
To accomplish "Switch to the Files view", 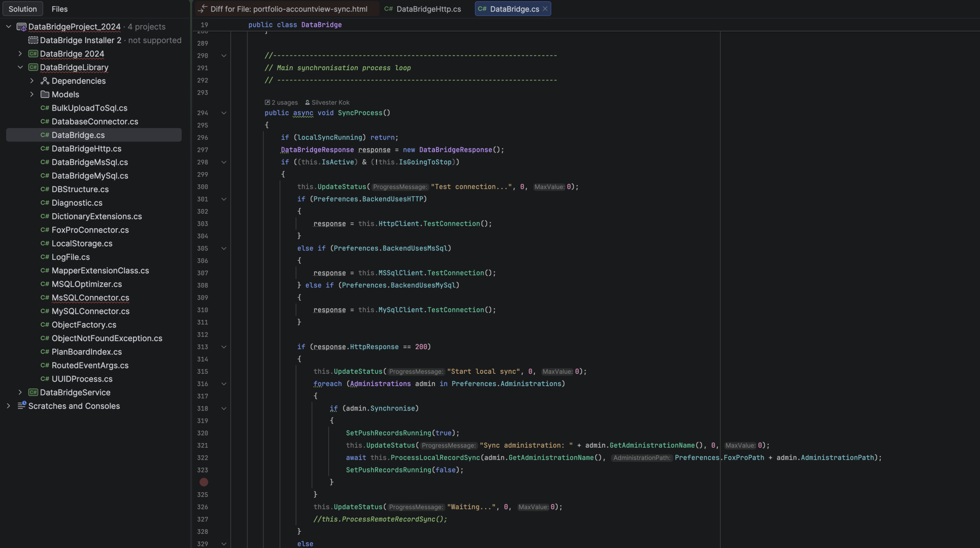I will click(x=60, y=9).
